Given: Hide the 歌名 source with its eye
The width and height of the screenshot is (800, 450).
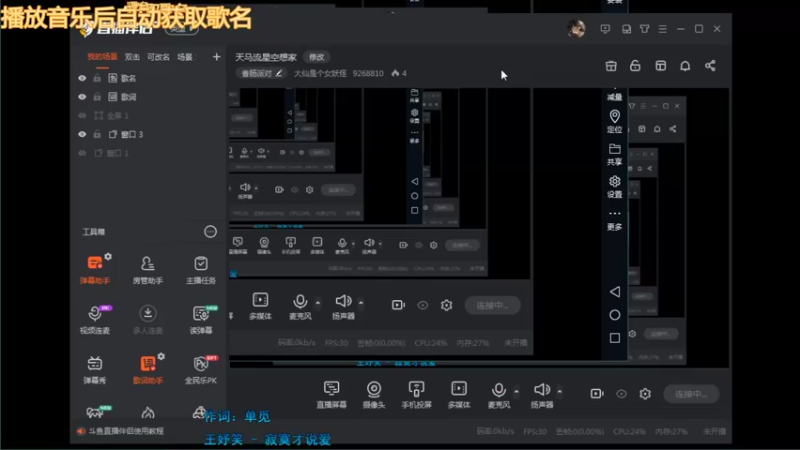Looking at the screenshot, I should pos(82,78).
